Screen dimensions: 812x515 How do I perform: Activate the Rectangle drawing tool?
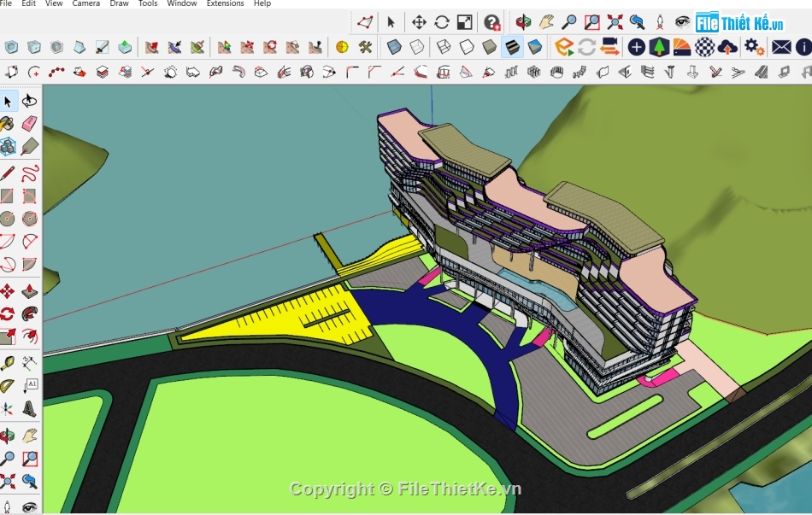coord(7,196)
